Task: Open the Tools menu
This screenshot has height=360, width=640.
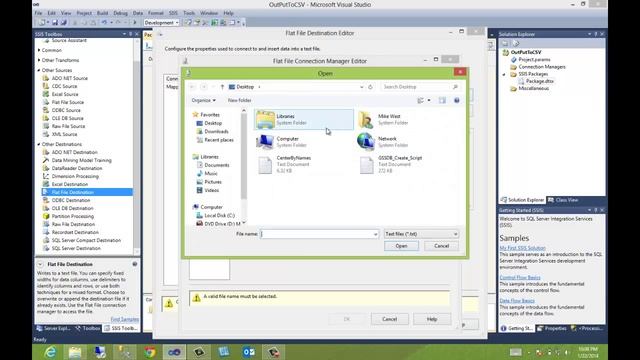Action: tap(189, 13)
